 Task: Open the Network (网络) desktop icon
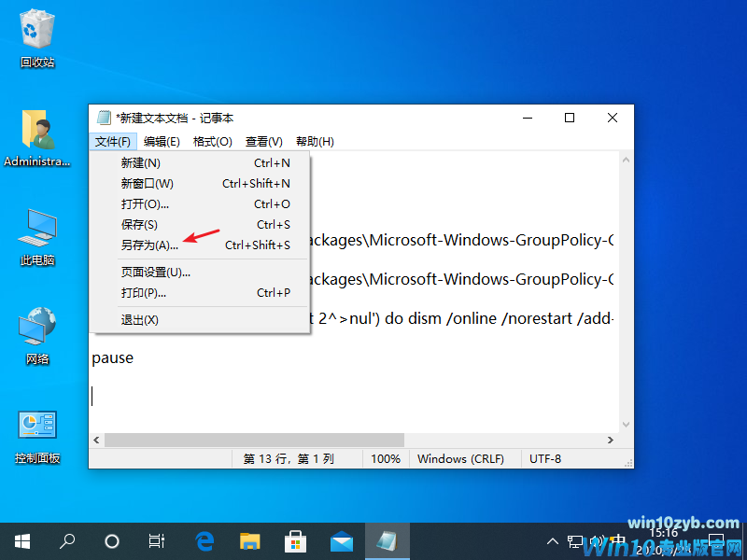pos(37,329)
